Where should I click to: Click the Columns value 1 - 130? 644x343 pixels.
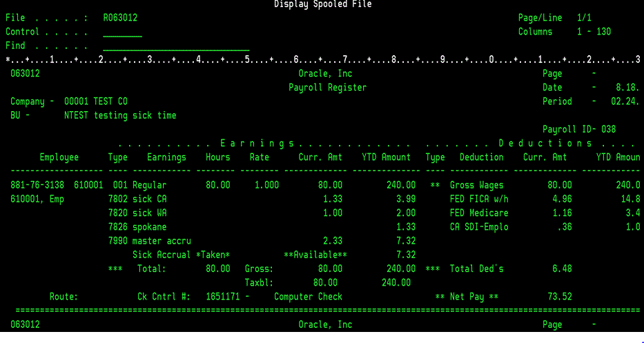[594, 32]
